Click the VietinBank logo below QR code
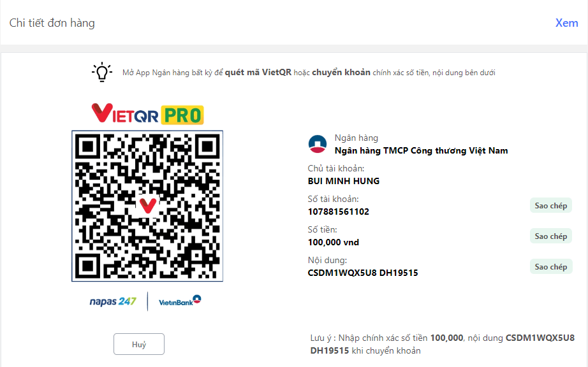Screen dimensions: 588x367 point(180,301)
